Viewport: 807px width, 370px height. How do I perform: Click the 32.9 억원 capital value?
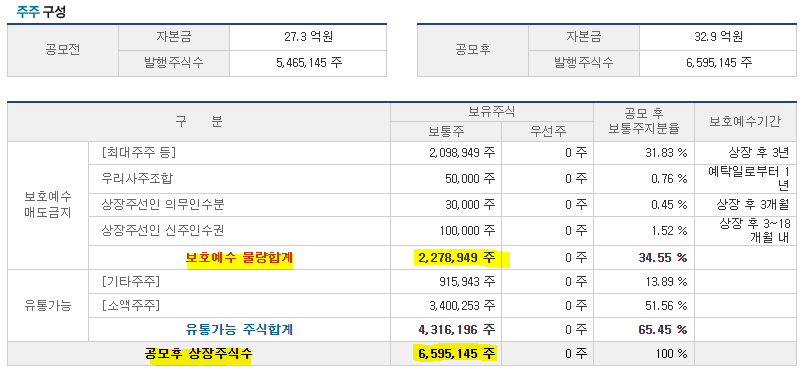tap(718, 37)
